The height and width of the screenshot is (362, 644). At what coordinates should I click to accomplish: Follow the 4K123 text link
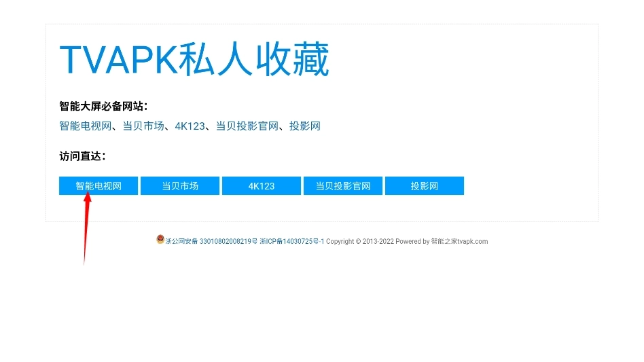(x=190, y=126)
